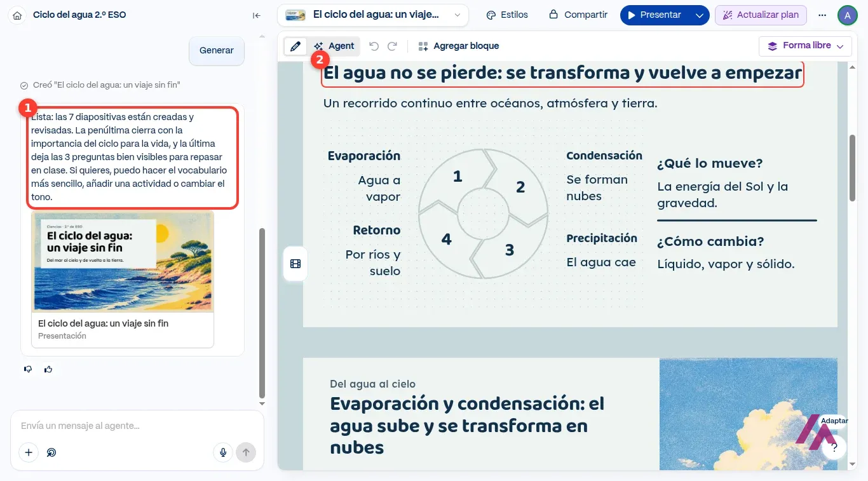Click Actualizar plan
The width and height of the screenshot is (868, 481).
761,15
